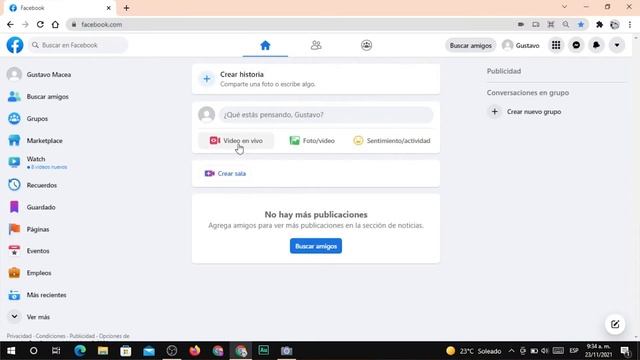Click Crear nuevo grupo plus button
Screen dimensions: 640x360
point(494,111)
